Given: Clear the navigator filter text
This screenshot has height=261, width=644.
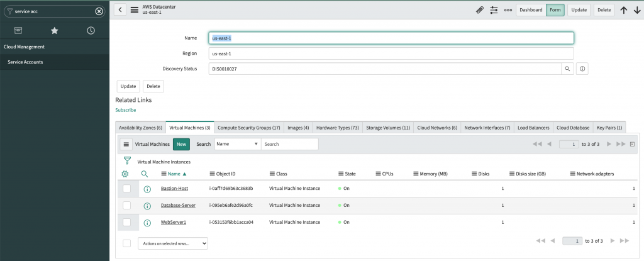Looking at the screenshot, I should tap(99, 11).
